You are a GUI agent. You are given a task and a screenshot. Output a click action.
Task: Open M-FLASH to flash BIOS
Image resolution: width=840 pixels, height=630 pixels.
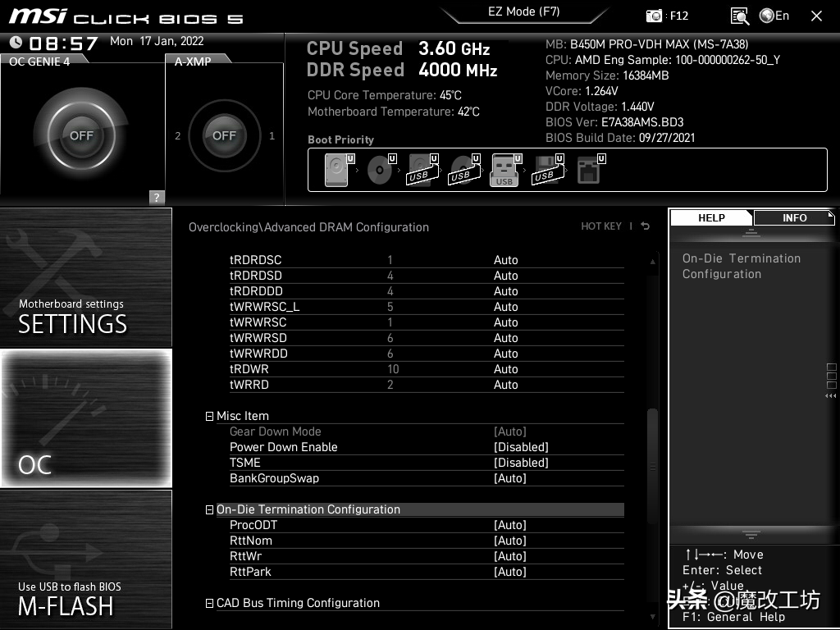pos(85,559)
